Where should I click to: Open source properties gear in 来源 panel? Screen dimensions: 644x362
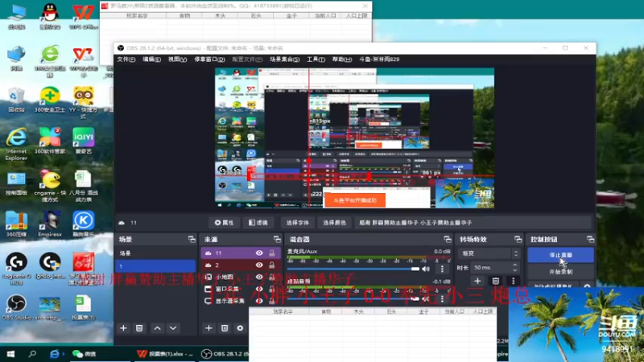pyautogui.click(x=240, y=328)
